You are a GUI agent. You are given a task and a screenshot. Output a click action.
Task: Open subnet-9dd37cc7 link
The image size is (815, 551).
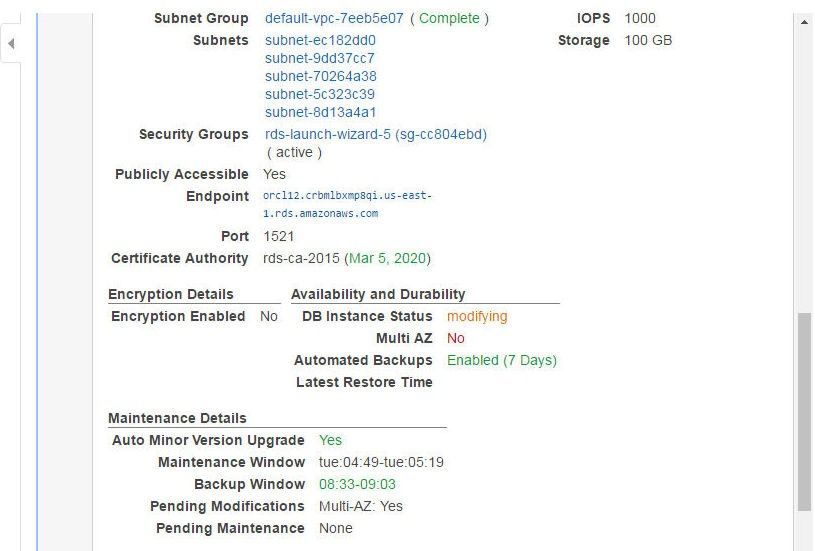pyautogui.click(x=320, y=58)
